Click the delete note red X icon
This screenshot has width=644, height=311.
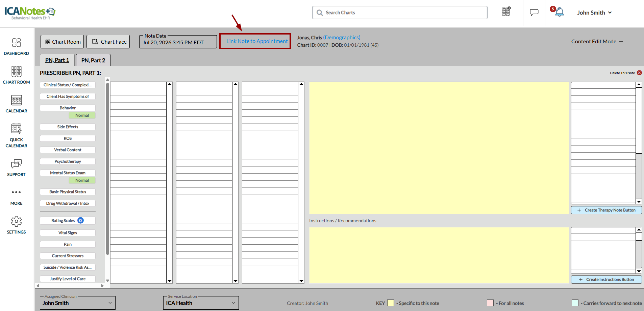click(x=639, y=73)
